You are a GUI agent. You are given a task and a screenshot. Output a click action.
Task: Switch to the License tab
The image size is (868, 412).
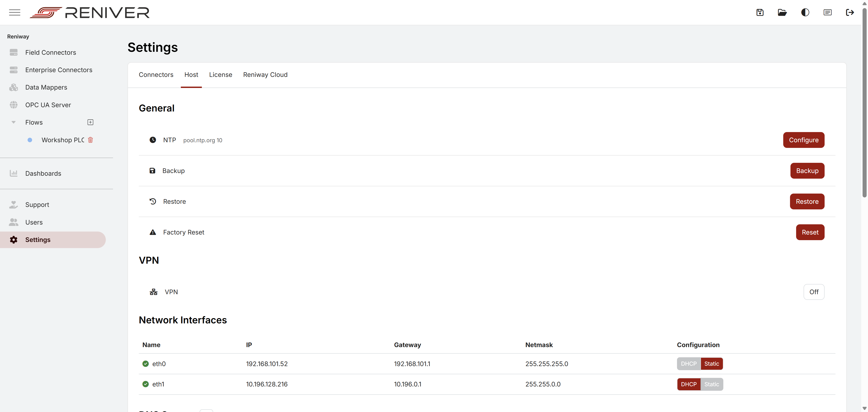(x=221, y=75)
